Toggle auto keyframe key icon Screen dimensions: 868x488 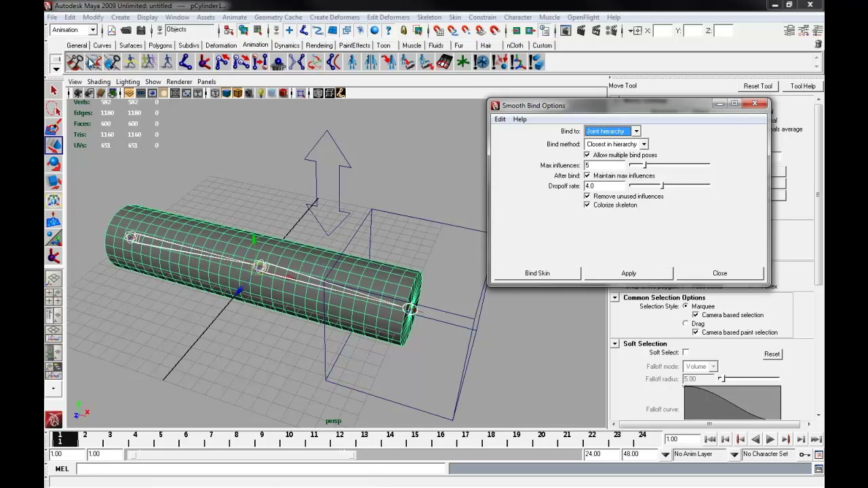click(804, 454)
